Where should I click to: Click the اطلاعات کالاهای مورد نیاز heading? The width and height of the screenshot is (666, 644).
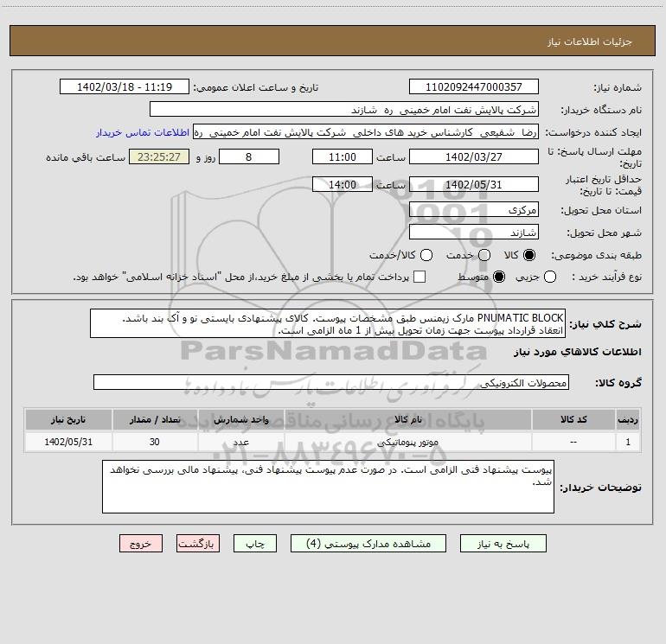578,352
